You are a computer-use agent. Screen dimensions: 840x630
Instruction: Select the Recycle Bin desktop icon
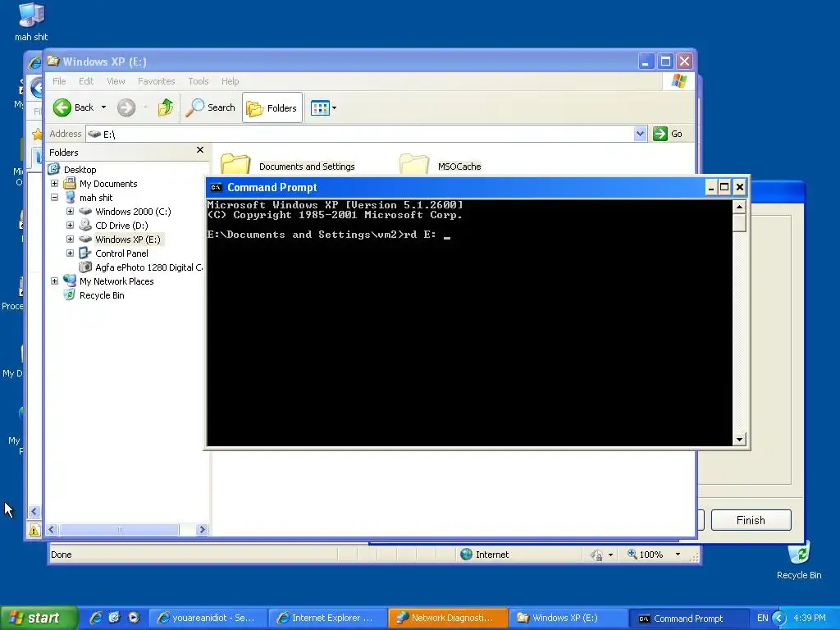pyautogui.click(x=799, y=559)
